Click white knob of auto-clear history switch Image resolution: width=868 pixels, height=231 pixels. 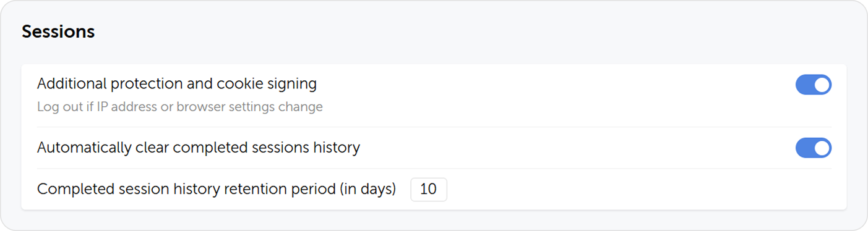point(822,148)
